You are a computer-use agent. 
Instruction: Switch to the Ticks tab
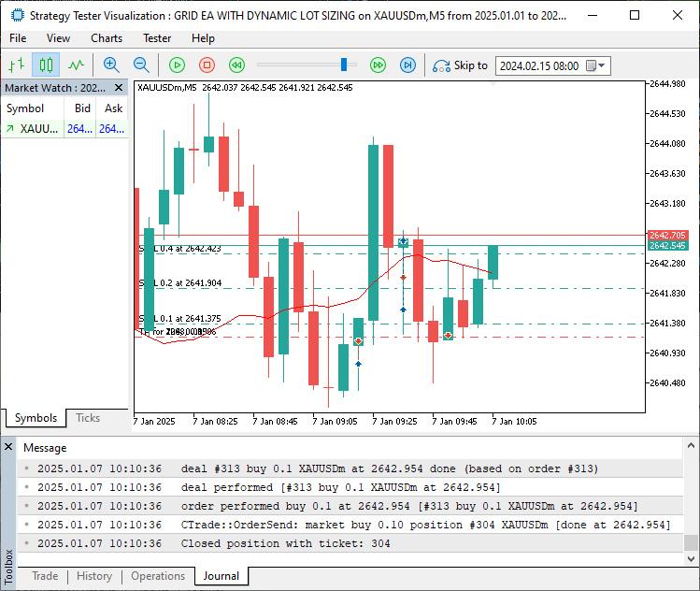click(x=88, y=418)
